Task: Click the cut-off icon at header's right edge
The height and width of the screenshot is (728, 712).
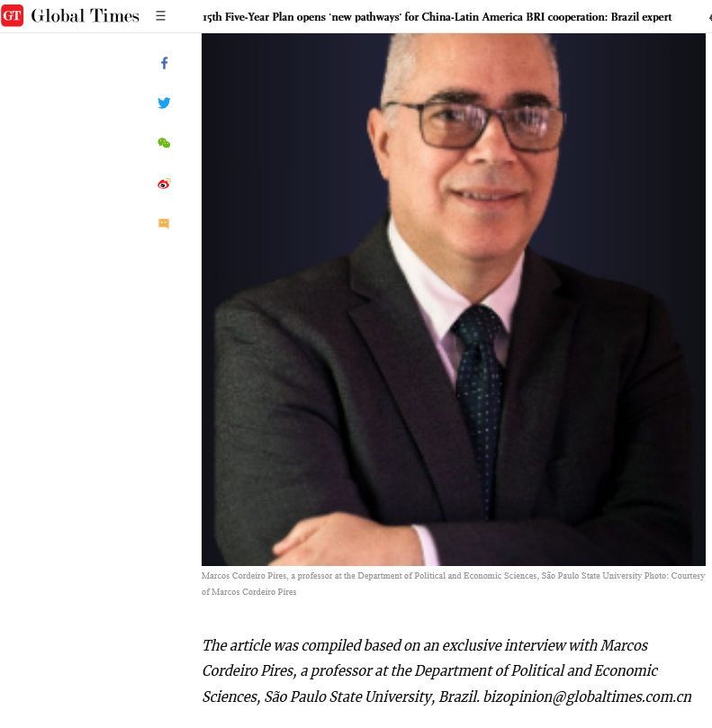Action: [x=709, y=18]
